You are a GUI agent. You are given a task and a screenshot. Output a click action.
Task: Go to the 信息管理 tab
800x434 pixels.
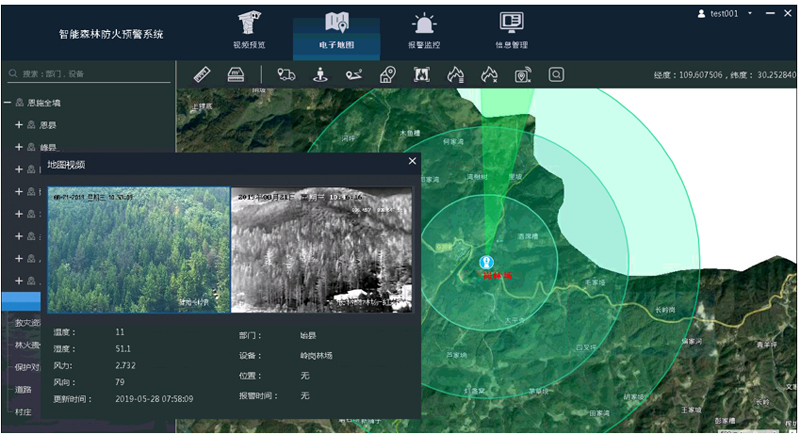click(511, 30)
